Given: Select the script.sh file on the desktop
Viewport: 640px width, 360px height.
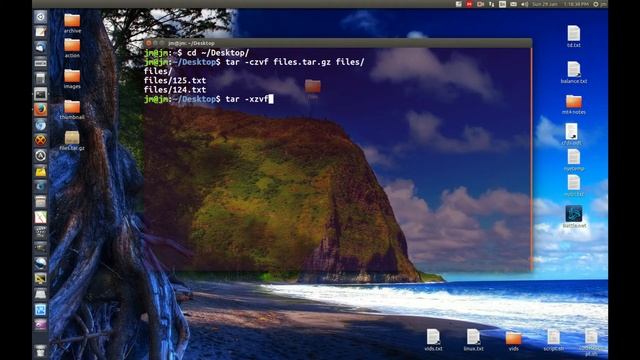Looking at the screenshot, I should [553, 340].
